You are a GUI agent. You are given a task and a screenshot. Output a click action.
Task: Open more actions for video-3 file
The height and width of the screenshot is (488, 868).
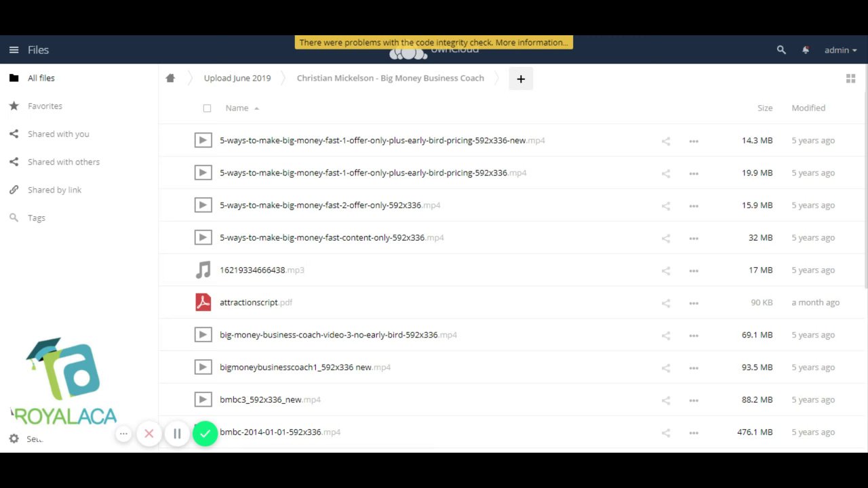[x=694, y=335]
